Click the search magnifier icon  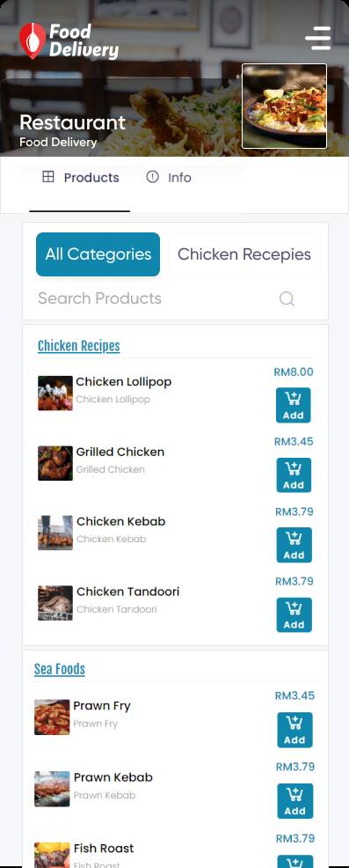pos(287,299)
